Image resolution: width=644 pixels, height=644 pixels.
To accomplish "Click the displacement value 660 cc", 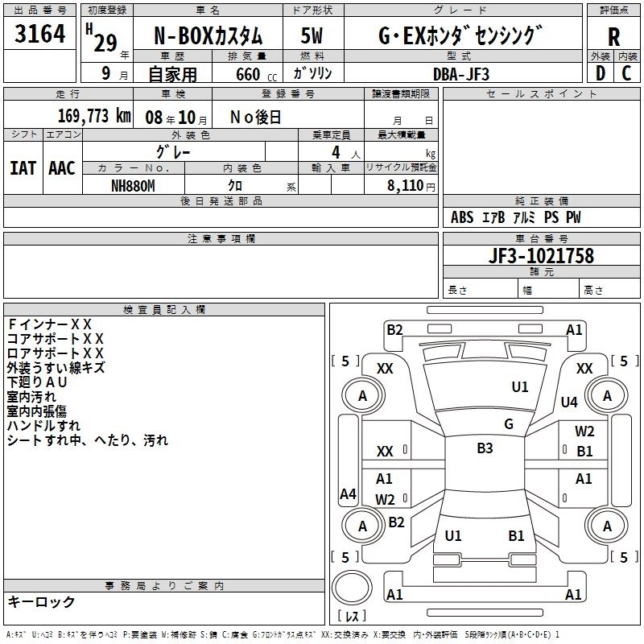I will pos(257,75).
